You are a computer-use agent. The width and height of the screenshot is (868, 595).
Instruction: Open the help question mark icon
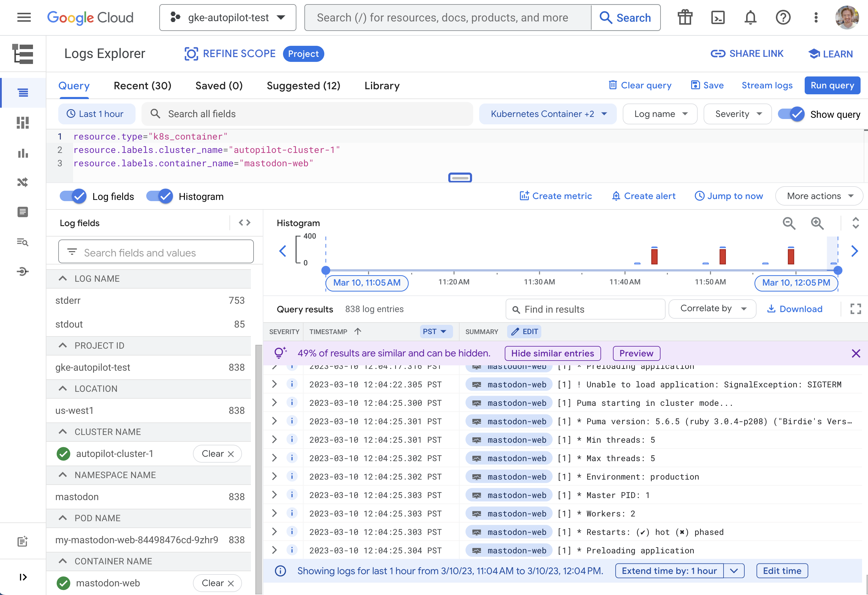point(783,17)
